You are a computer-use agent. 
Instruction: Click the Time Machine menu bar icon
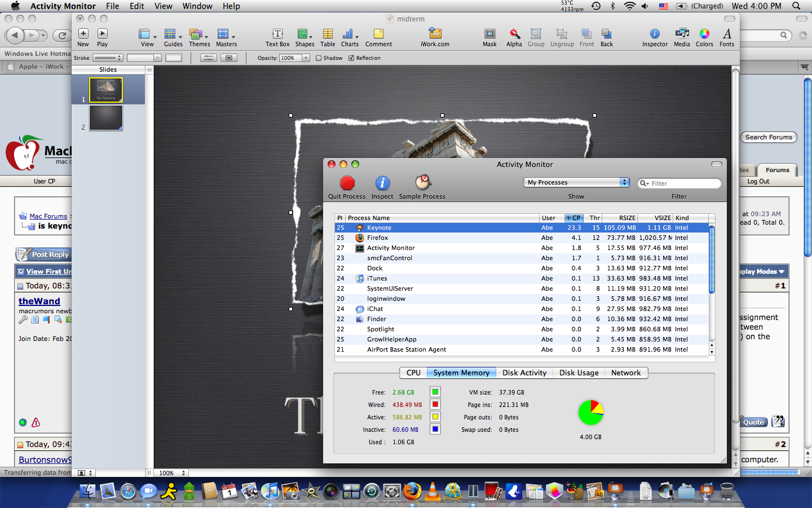596,6
